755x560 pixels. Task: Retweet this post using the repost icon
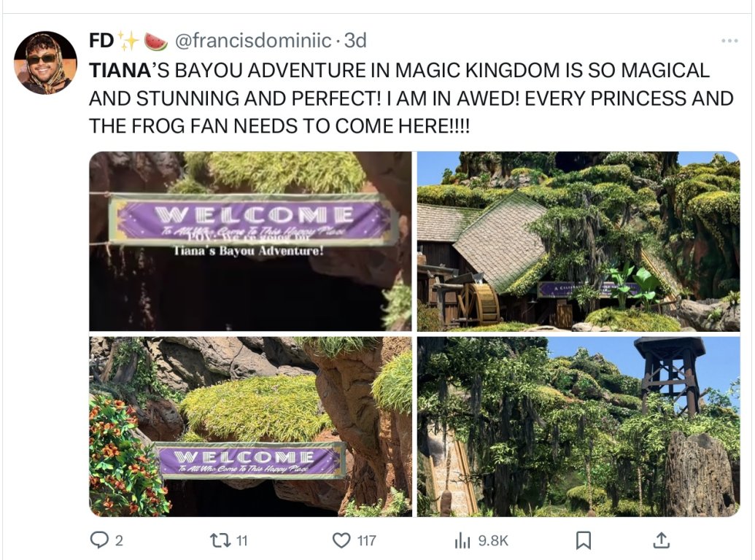(219, 540)
